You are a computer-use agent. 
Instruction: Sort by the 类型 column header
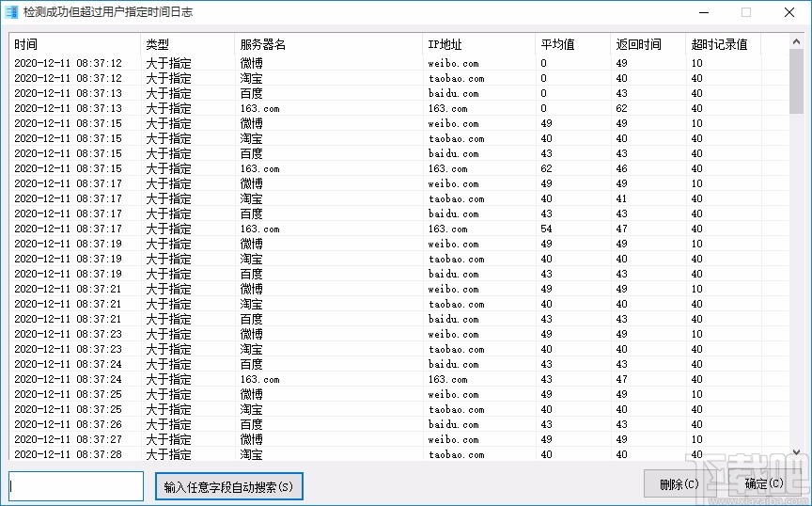[x=187, y=44]
